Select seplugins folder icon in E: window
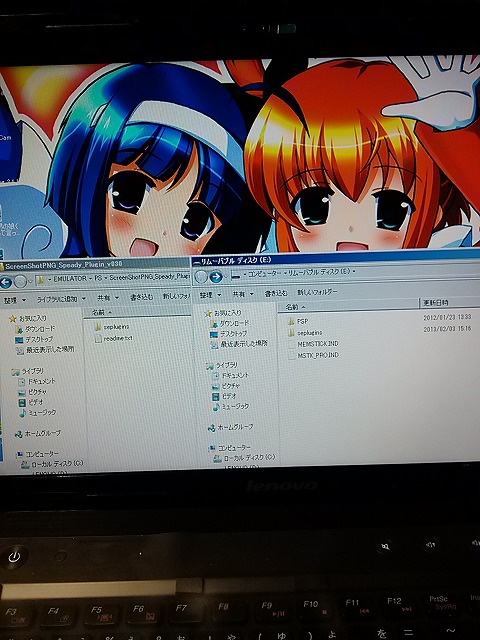This screenshot has height=640, width=480. point(291,333)
